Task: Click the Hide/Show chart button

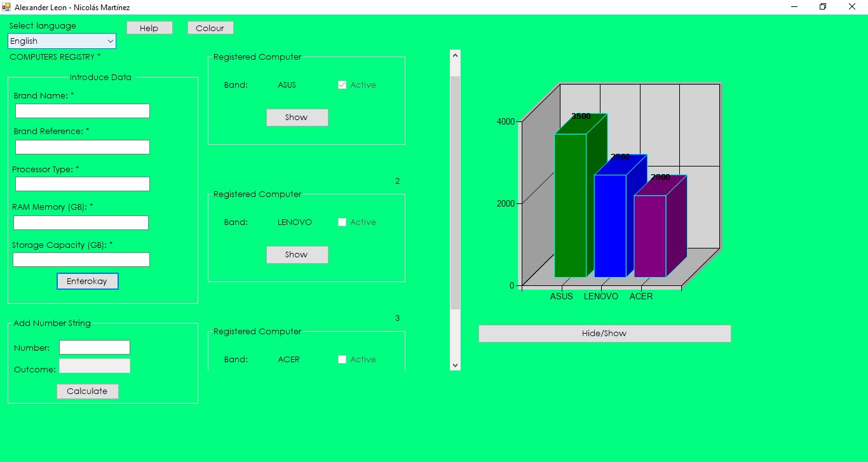Action: pyautogui.click(x=605, y=334)
